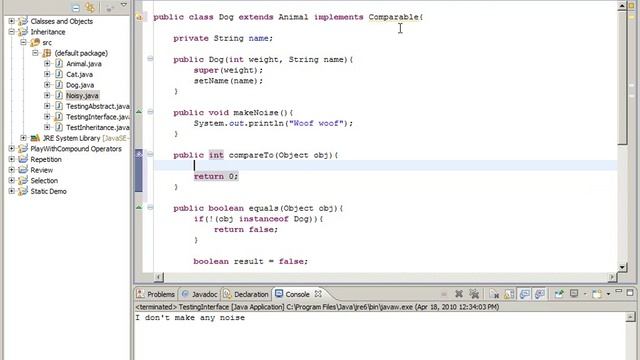Select the Console tab

click(x=293, y=294)
